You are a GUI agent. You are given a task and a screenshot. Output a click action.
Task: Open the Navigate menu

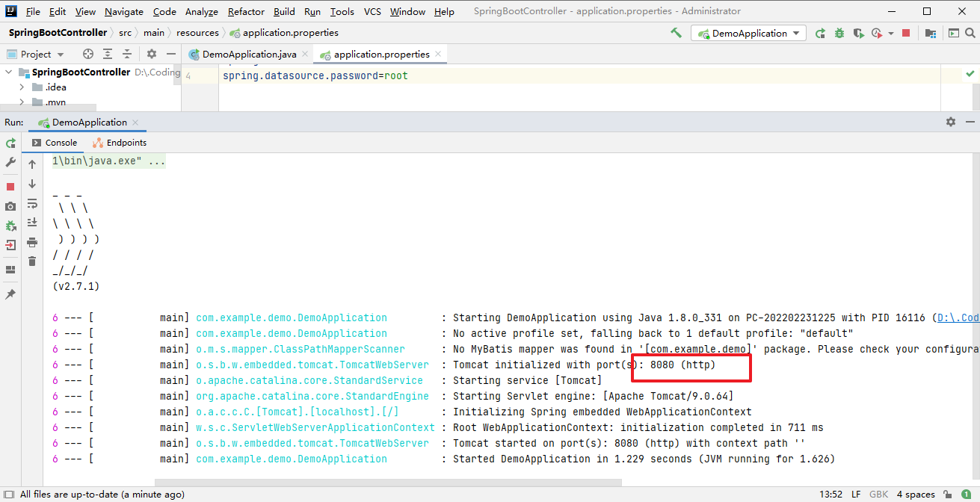tap(124, 11)
